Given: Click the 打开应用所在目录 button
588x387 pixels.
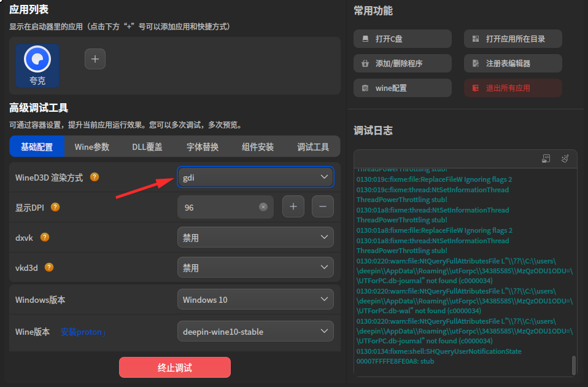Looking at the screenshot, I should tap(513, 39).
